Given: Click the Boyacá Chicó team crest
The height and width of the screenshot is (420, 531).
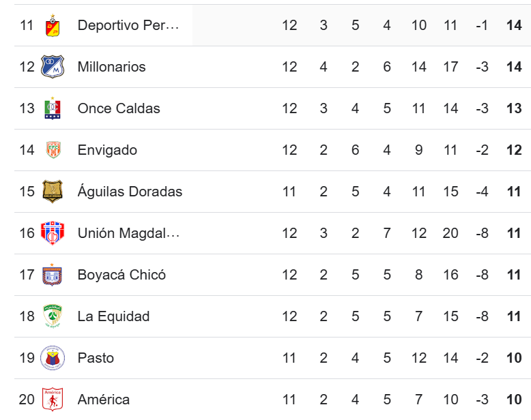Looking at the screenshot, I should (x=52, y=275).
